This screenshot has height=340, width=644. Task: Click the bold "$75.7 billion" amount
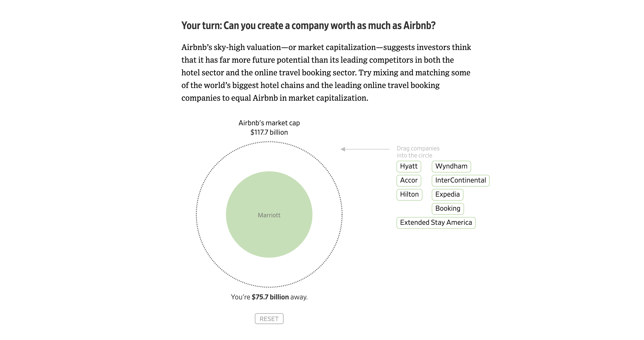[x=270, y=297]
